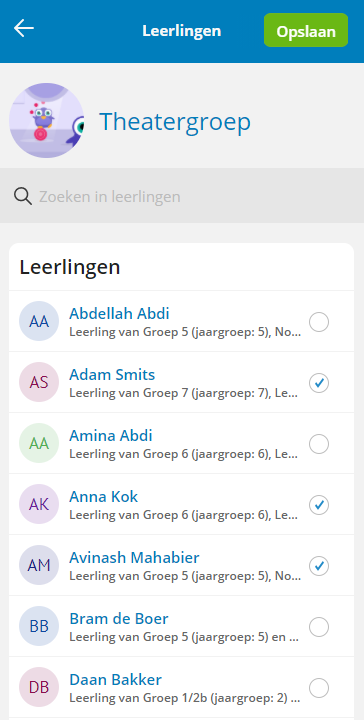The height and width of the screenshot is (720, 364).
Task: Click the AM avatar for Avinash Mahabier
Action: click(39, 566)
